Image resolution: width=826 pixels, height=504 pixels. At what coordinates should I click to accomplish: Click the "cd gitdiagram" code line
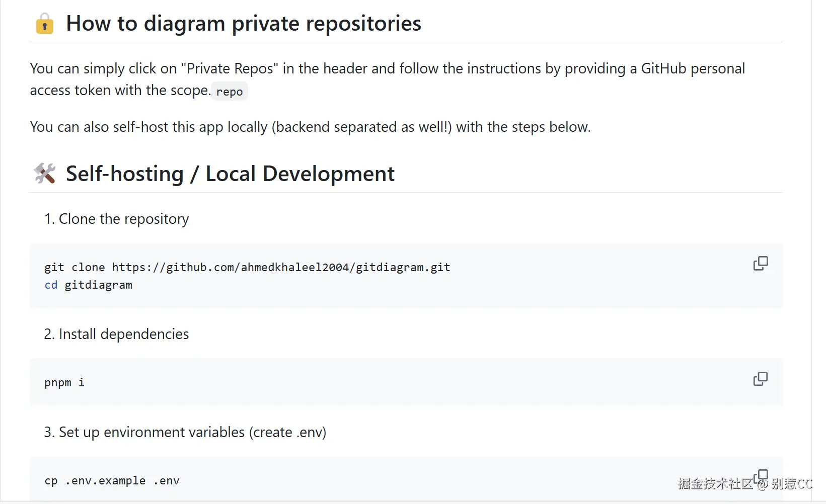point(89,285)
